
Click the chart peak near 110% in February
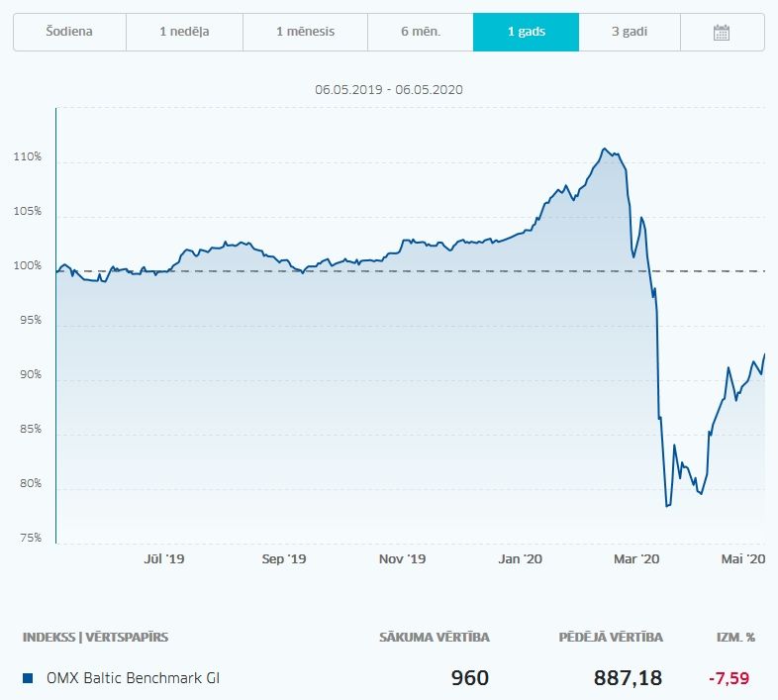(x=604, y=149)
